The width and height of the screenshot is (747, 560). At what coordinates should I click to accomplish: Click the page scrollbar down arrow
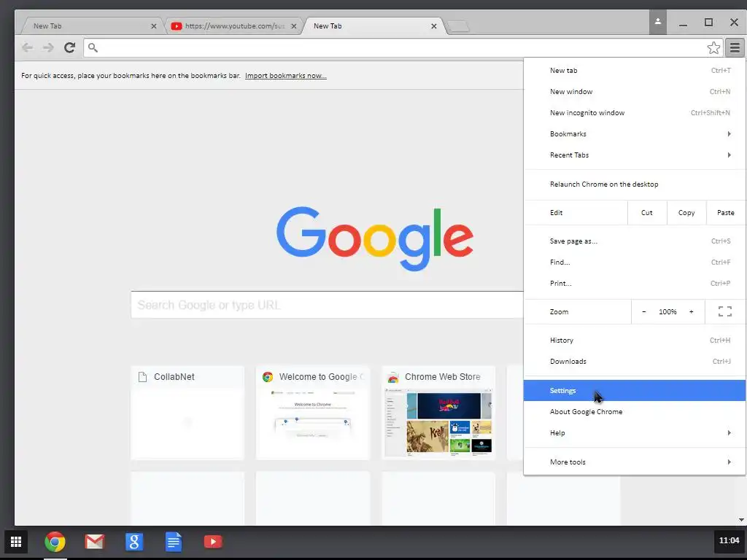tap(742, 519)
